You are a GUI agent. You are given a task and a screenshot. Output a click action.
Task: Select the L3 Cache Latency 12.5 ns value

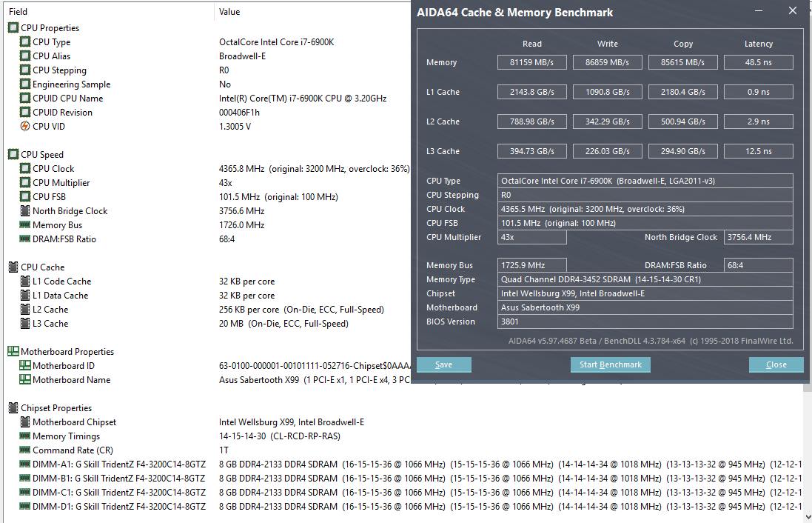(x=759, y=151)
